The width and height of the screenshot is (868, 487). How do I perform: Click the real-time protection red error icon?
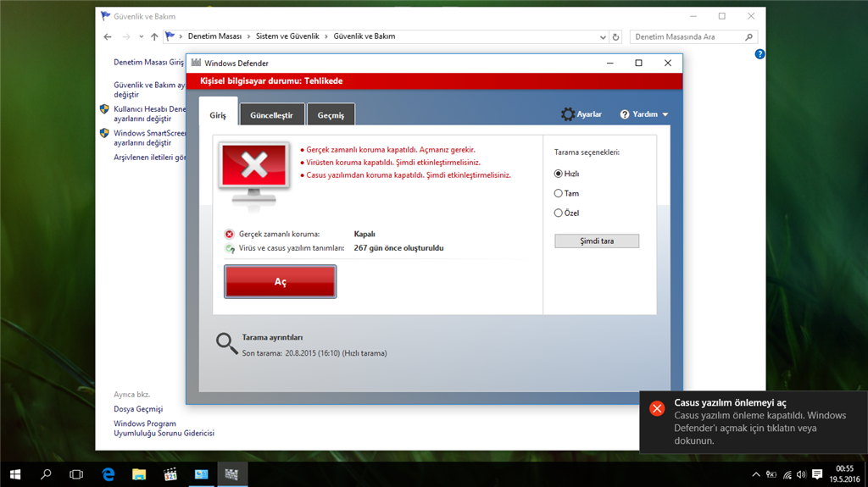click(x=229, y=234)
